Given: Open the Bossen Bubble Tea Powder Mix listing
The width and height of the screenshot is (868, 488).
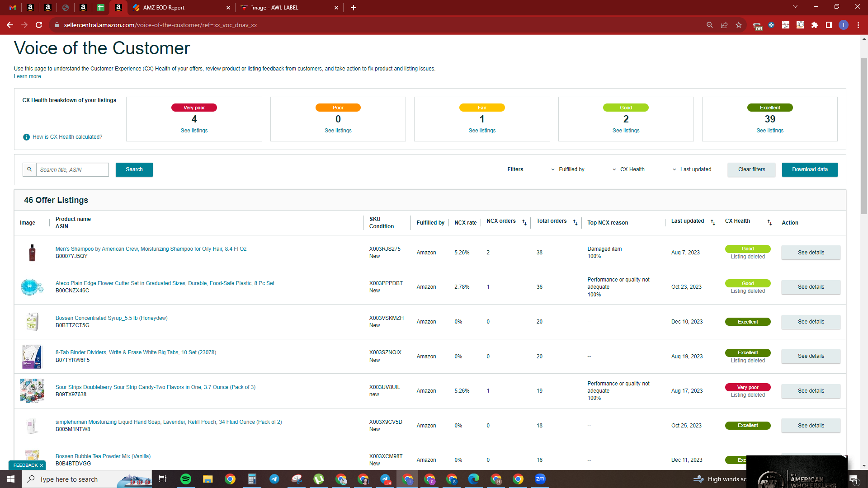Looking at the screenshot, I should point(103,456).
